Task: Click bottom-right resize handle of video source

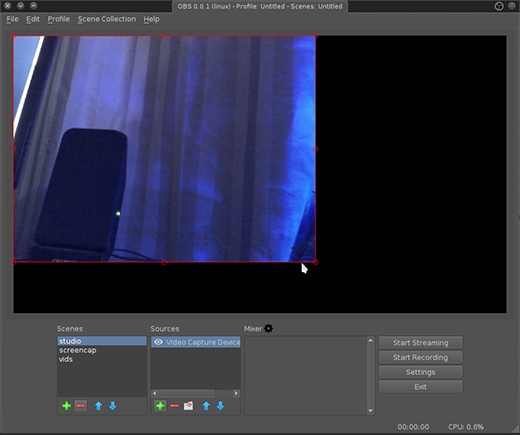Action: [316, 262]
